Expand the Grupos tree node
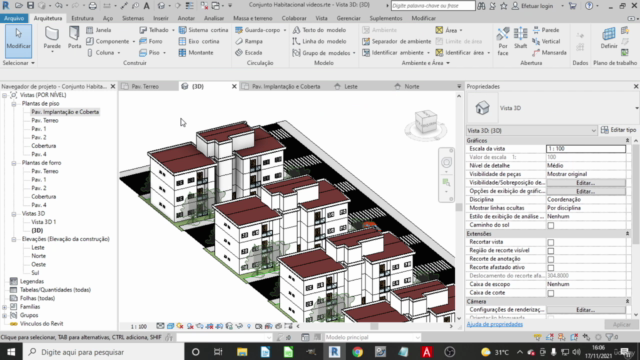This screenshot has height=360, width=640. click(4, 316)
